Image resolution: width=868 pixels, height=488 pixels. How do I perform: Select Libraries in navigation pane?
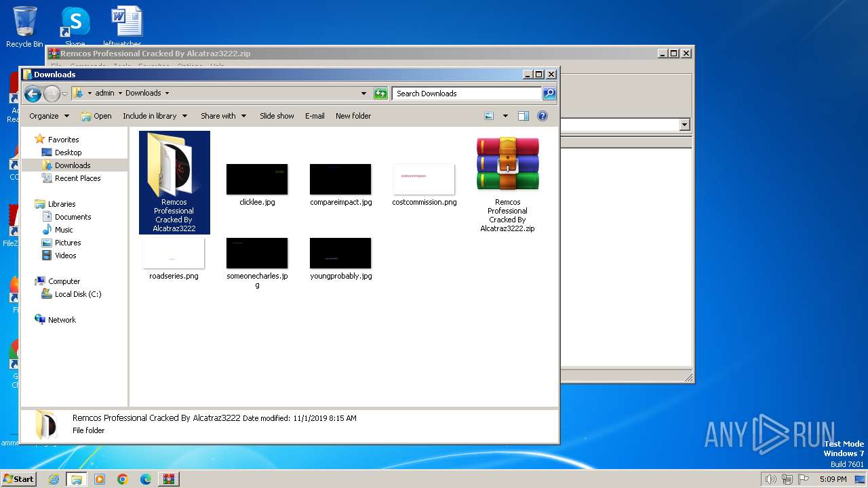pos(62,204)
